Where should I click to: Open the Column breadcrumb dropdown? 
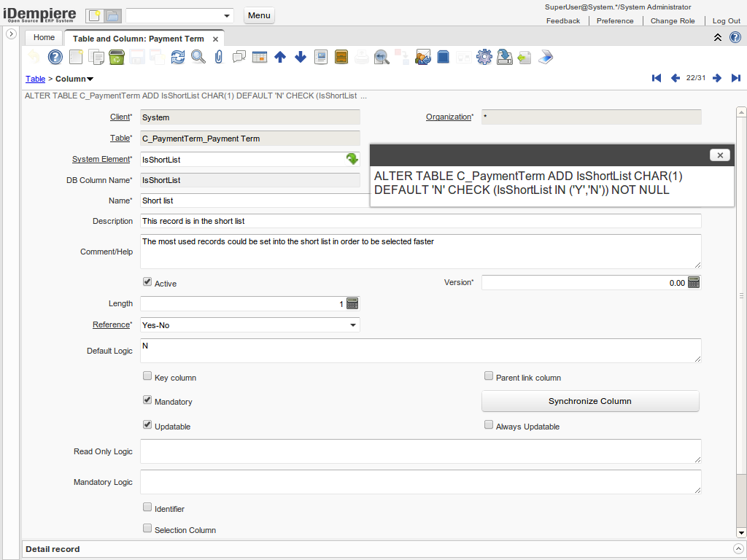90,79
